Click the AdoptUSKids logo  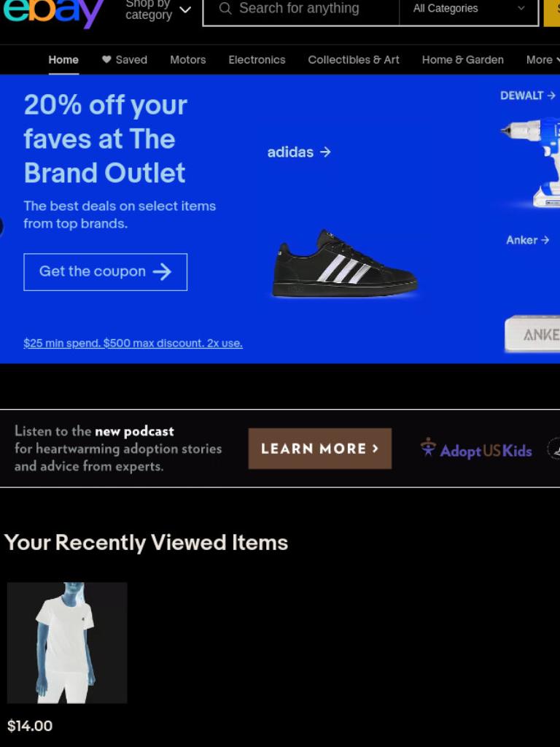[x=476, y=449]
